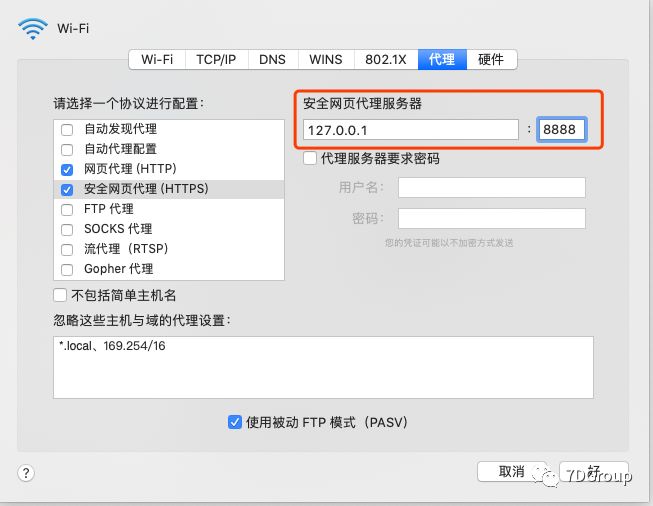Select the SOCKS 代理 row label
The width and height of the screenshot is (653, 506).
pos(118,229)
